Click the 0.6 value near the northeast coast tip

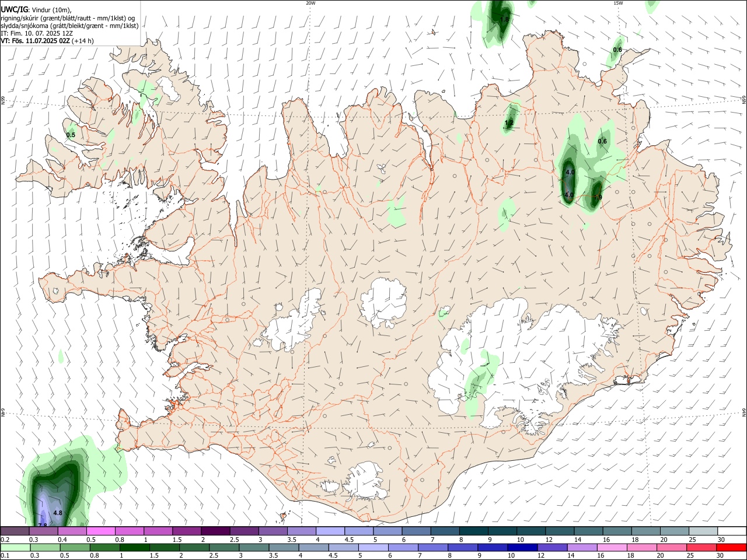click(617, 50)
